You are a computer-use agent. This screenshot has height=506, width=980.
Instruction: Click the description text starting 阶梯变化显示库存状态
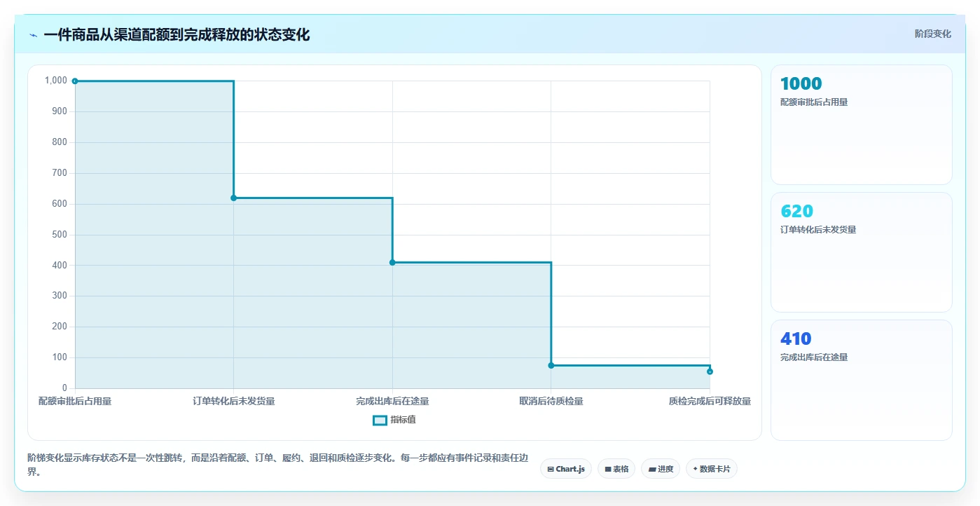[277, 465]
